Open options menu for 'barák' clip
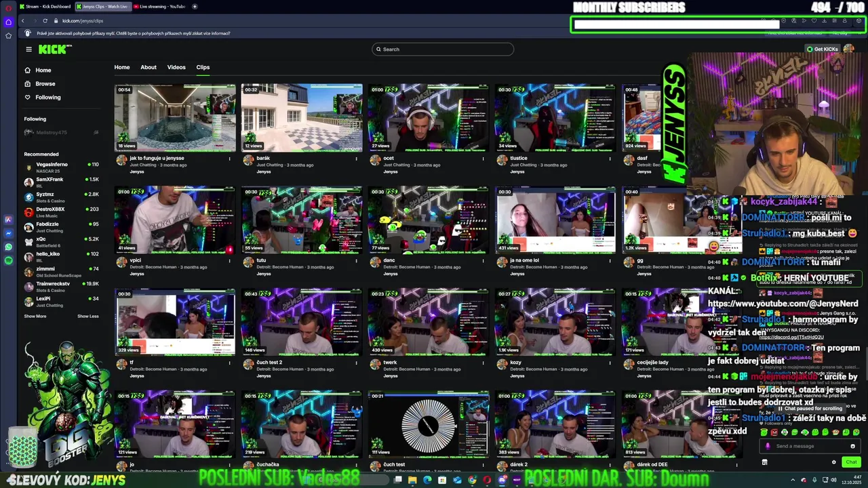The width and height of the screenshot is (868, 488). pos(356,159)
